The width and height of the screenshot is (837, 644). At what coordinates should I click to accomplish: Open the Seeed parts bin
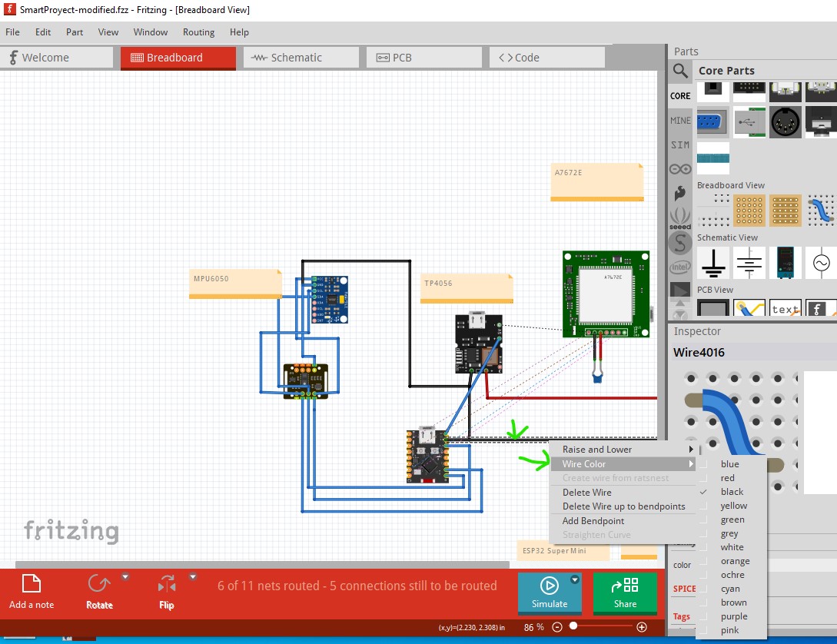pyautogui.click(x=680, y=217)
